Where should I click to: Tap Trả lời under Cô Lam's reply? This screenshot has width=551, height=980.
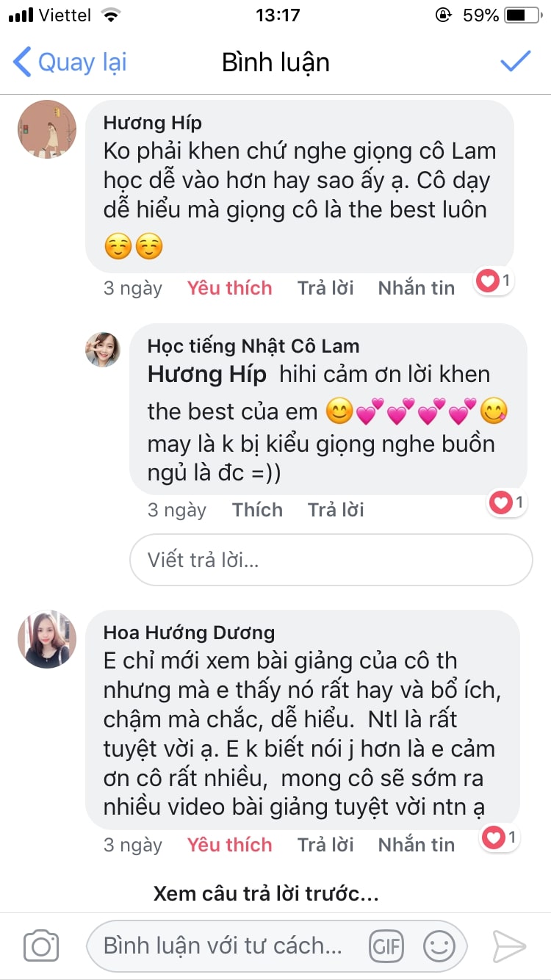point(336,510)
